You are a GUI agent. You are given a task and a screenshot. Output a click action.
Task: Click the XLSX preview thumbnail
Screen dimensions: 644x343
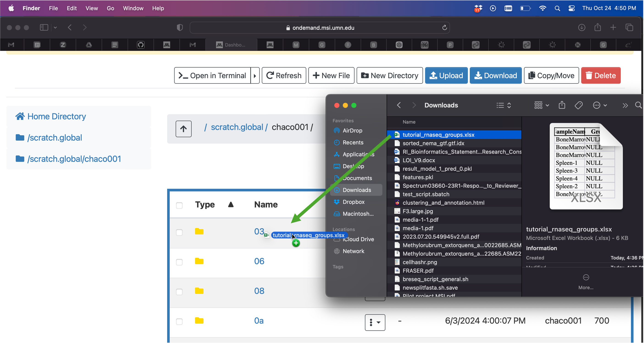click(x=586, y=166)
